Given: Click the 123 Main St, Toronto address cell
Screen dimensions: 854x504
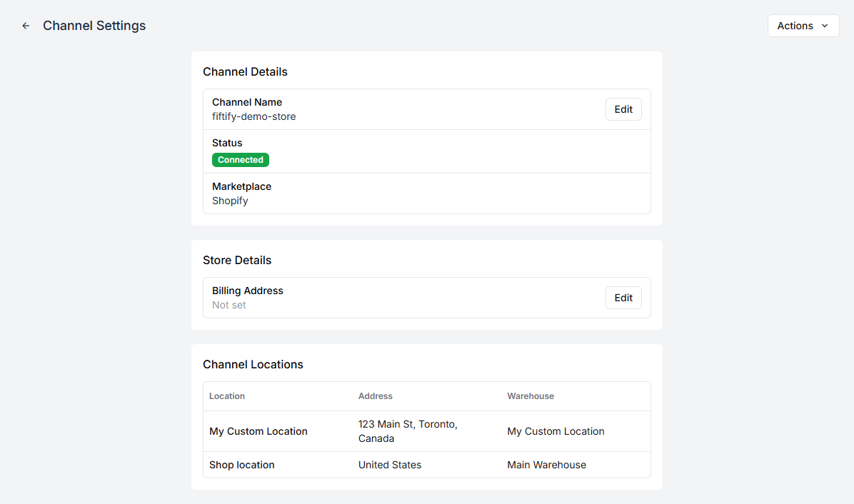Looking at the screenshot, I should 408,431.
